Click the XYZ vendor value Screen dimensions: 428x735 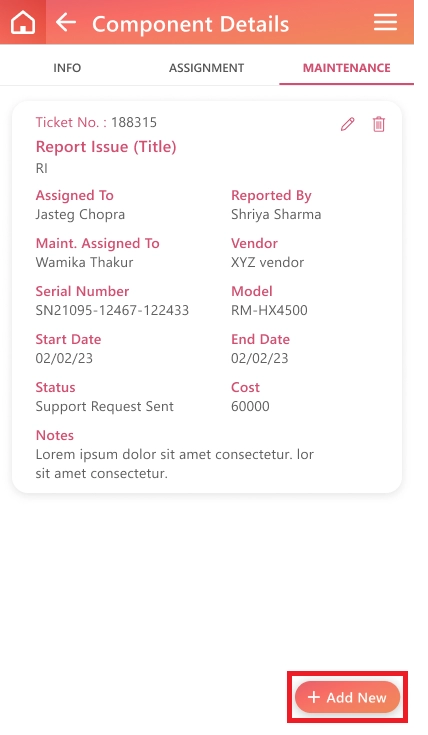[267, 262]
